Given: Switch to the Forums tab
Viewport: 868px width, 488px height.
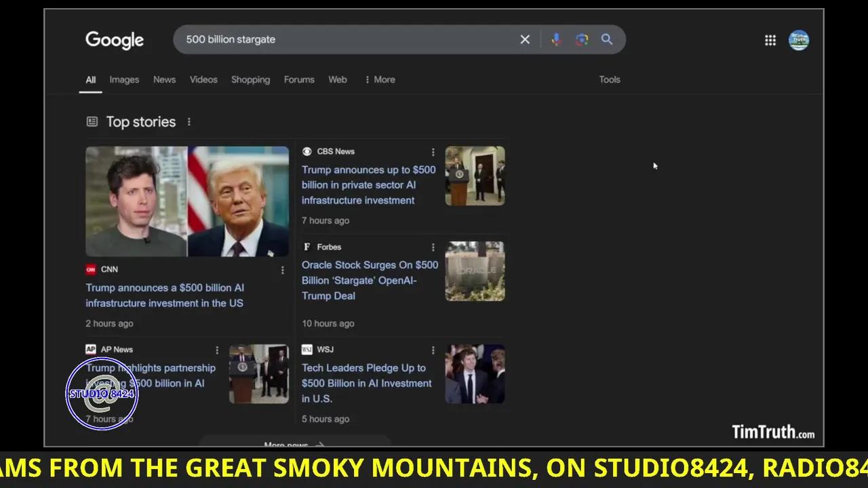Looking at the screenshot, I should [299, 79].
